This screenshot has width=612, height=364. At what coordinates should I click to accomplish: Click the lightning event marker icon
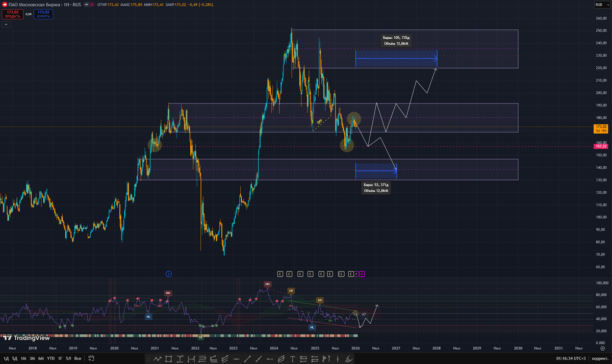pos(357,274)
